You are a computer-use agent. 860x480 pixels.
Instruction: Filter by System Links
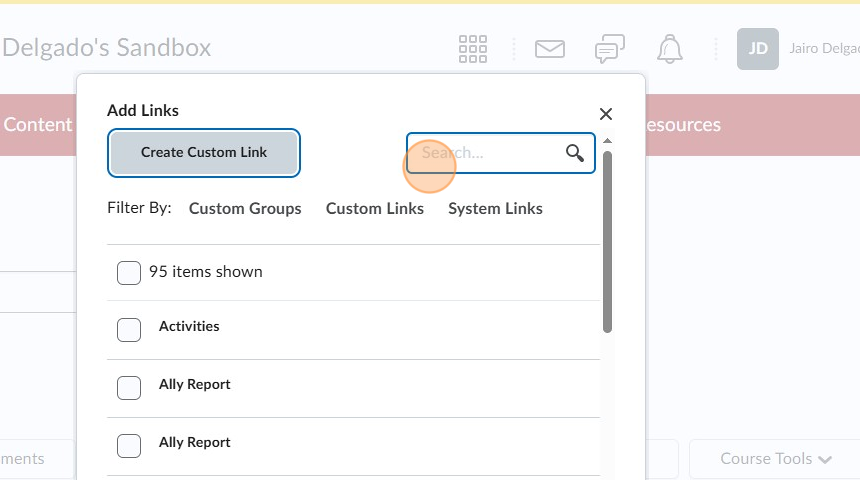495,209
